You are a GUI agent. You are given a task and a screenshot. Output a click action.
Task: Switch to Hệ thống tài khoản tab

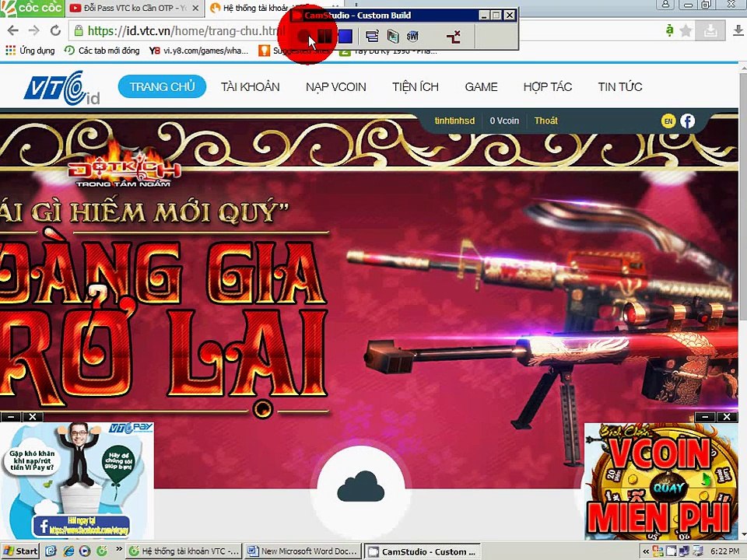(x=250, y=8)
